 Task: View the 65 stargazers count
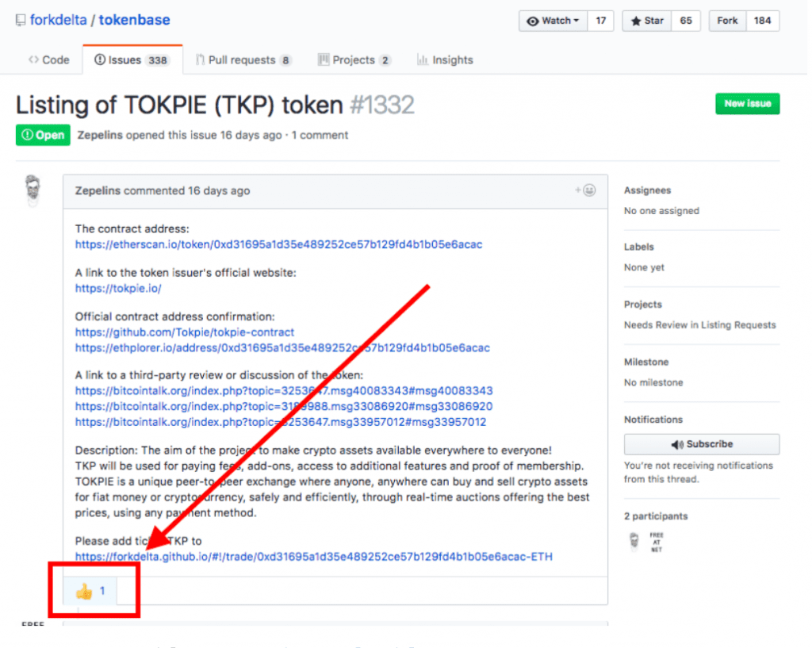[x=686, y=21]
